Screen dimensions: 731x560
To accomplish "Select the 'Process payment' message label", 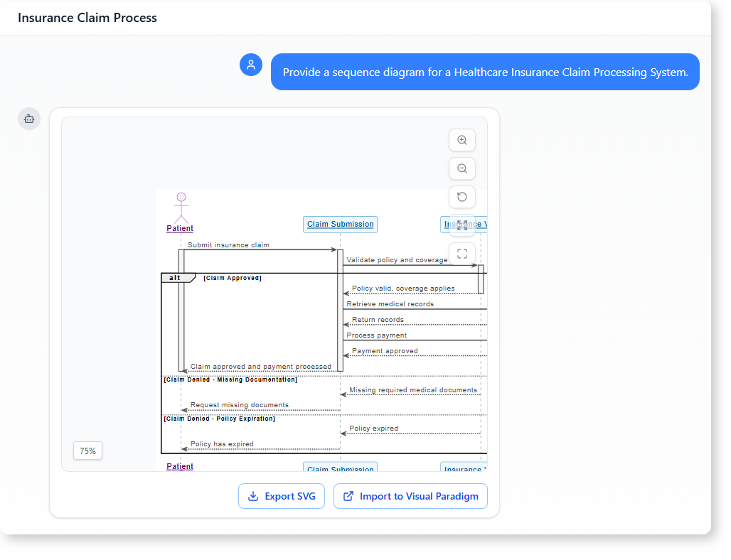I will 377,335.
